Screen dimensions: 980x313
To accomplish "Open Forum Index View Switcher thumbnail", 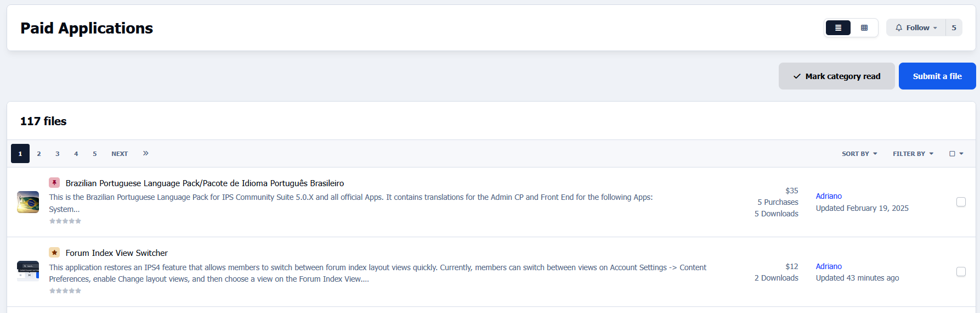I will [28, 271].
